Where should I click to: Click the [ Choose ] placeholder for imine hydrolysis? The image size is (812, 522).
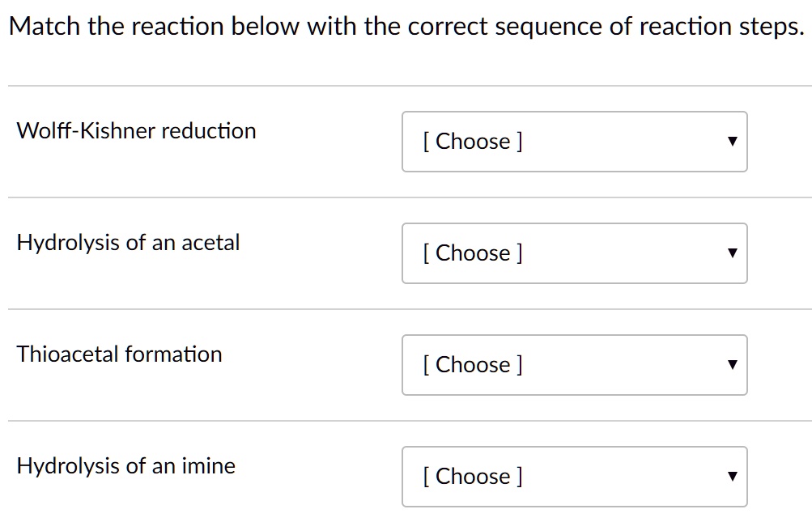[472, 477]
